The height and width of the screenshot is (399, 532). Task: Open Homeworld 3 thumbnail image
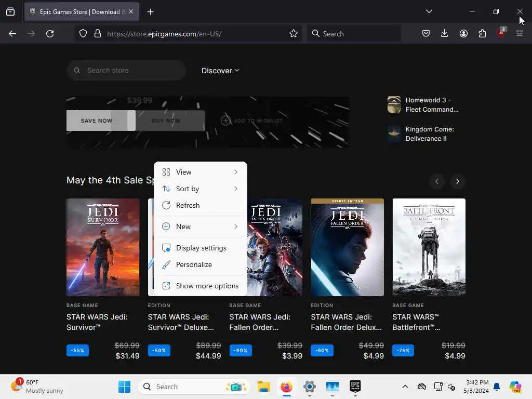click(394, 104)
